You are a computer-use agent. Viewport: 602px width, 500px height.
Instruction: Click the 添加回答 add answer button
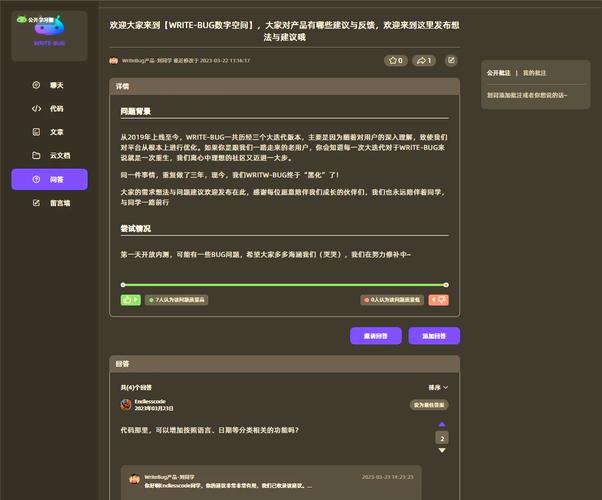coord(434,336)
